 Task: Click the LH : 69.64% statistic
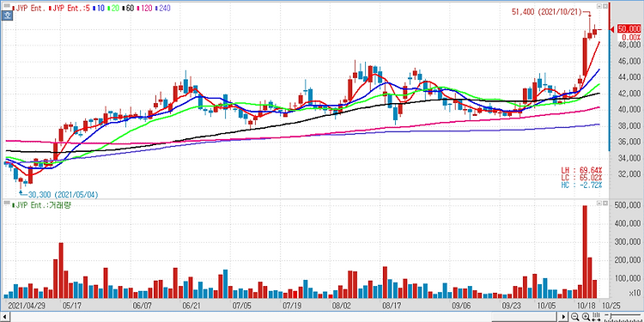point(581,170)
